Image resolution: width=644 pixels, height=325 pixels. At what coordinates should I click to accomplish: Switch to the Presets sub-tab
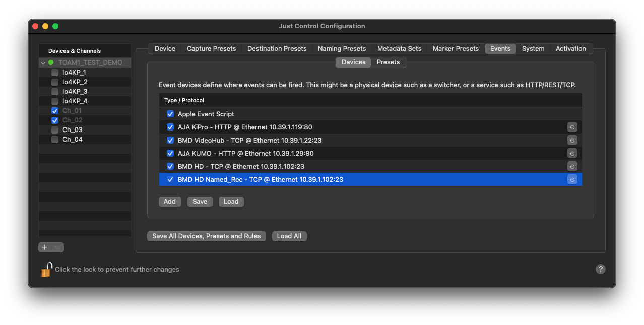click(388, 62)
